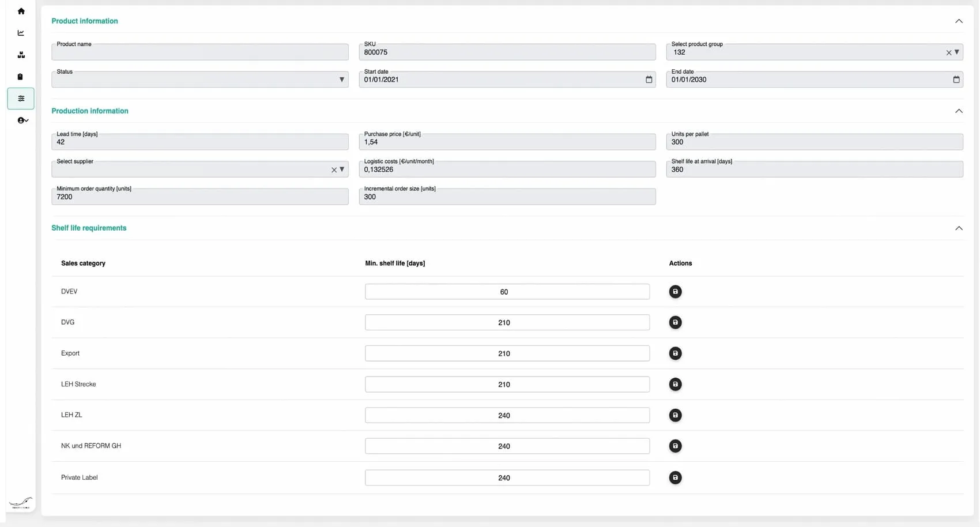
Task: Collapse the Product information section
Action: point(959,21)
